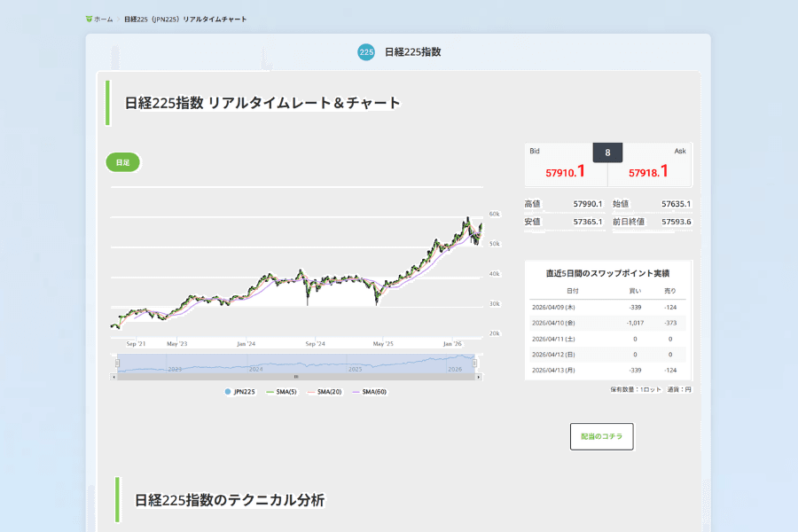Click the left handle of the date range slider
798x532 pixels.
tap(115, 361)
